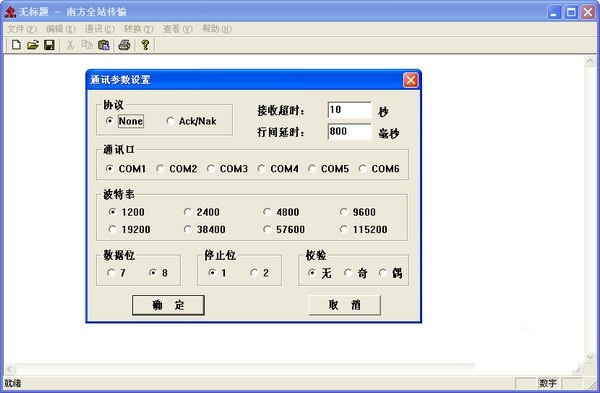This screenshot has width=600, height=393.
Task: Choose the COM3 port
Action: [227, 169]
